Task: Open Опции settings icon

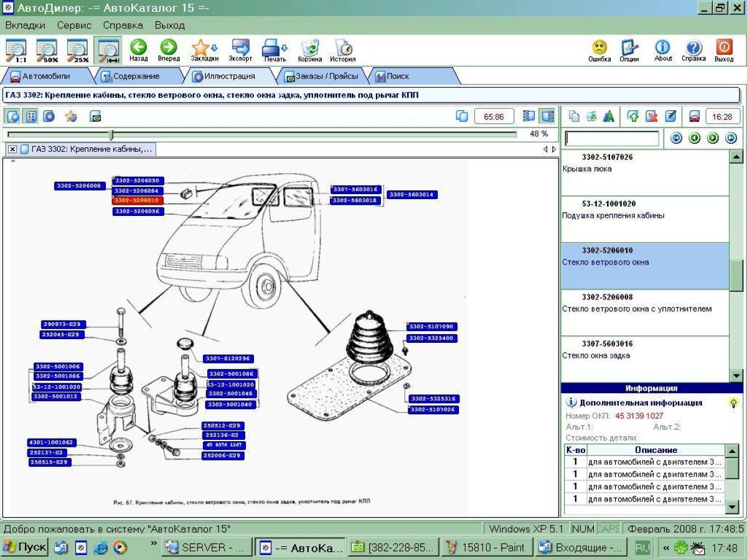Action: (x=629, y=50)
